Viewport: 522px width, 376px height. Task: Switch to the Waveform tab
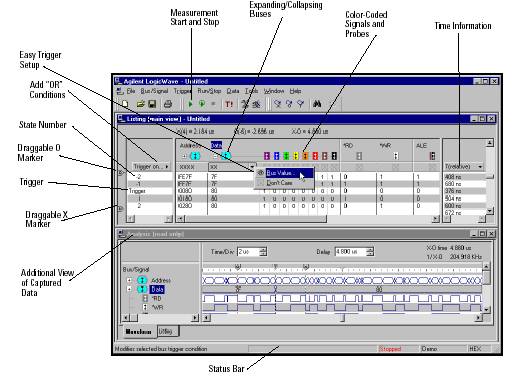click(x=139, y=332)
